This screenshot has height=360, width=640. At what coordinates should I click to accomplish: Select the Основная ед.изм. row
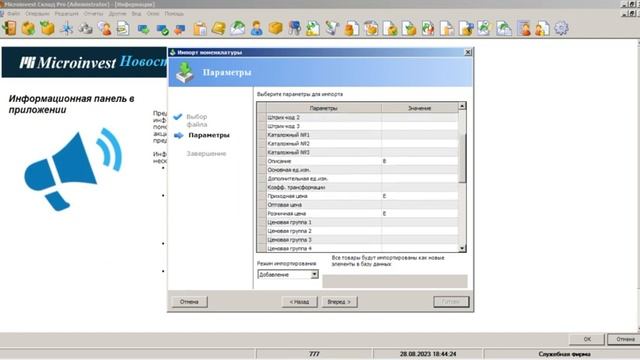point(362,170)
